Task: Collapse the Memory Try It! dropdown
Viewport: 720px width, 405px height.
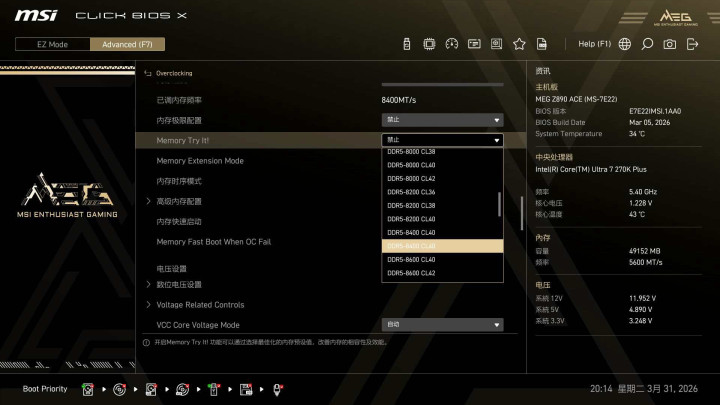Action: pos(442,140)
